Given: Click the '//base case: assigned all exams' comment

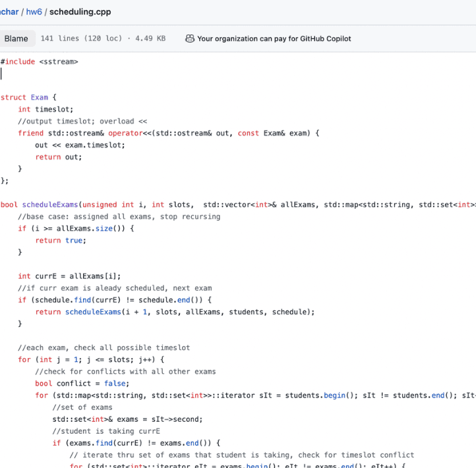Looking at the screenshot, I should [119, 217].
